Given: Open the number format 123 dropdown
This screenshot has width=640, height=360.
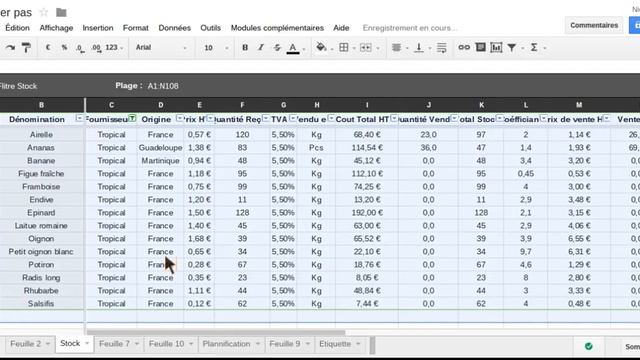Looking at the screenshot, I should (114, 47).
